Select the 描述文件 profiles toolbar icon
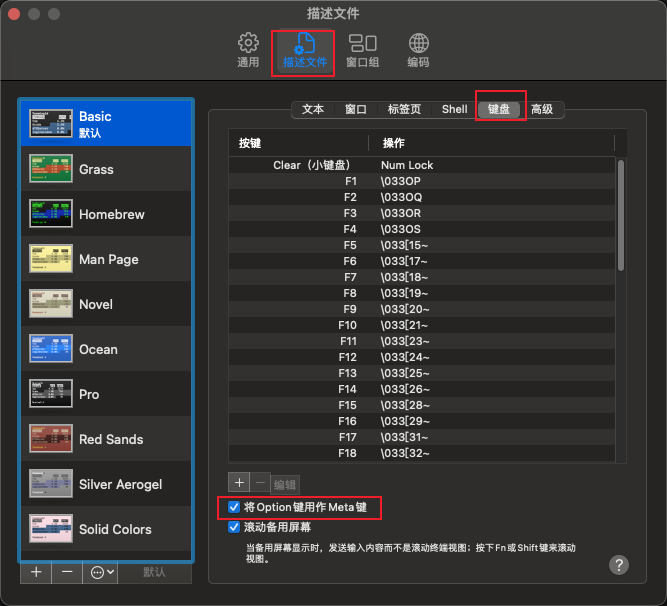The width and height of the screenshot is (667, 606). point(305,51)
